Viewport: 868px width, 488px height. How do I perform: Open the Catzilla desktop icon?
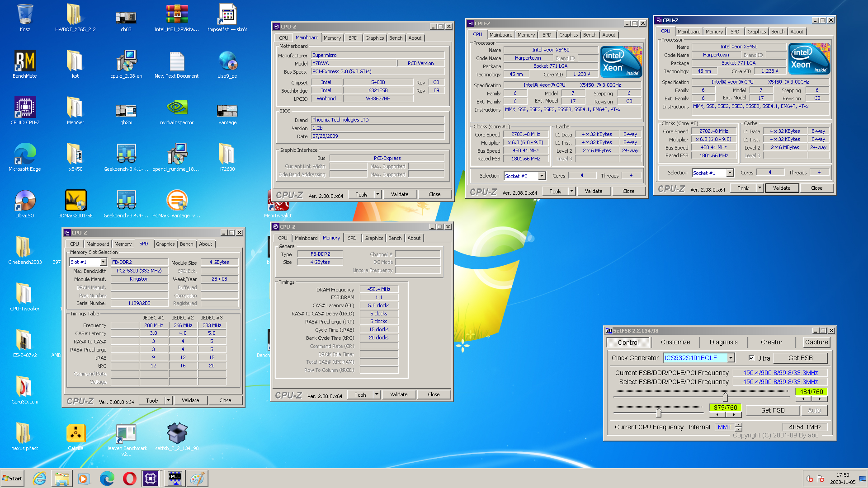point(75,436)
